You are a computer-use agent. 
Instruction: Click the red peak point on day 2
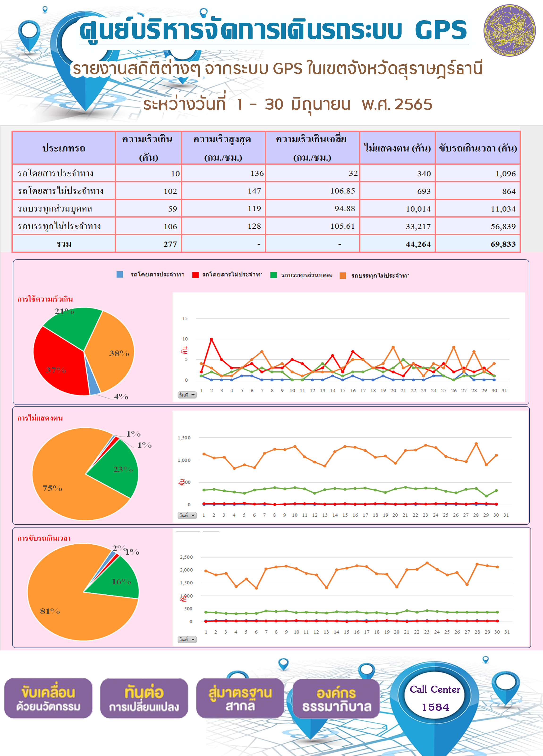coord(211,339)
